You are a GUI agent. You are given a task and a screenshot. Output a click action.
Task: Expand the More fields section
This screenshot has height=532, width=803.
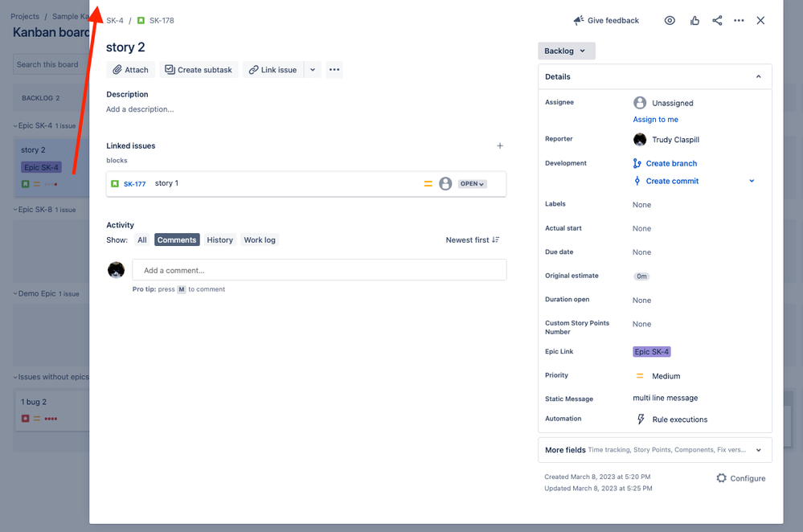pyautogui.click(x=655, y=450)
